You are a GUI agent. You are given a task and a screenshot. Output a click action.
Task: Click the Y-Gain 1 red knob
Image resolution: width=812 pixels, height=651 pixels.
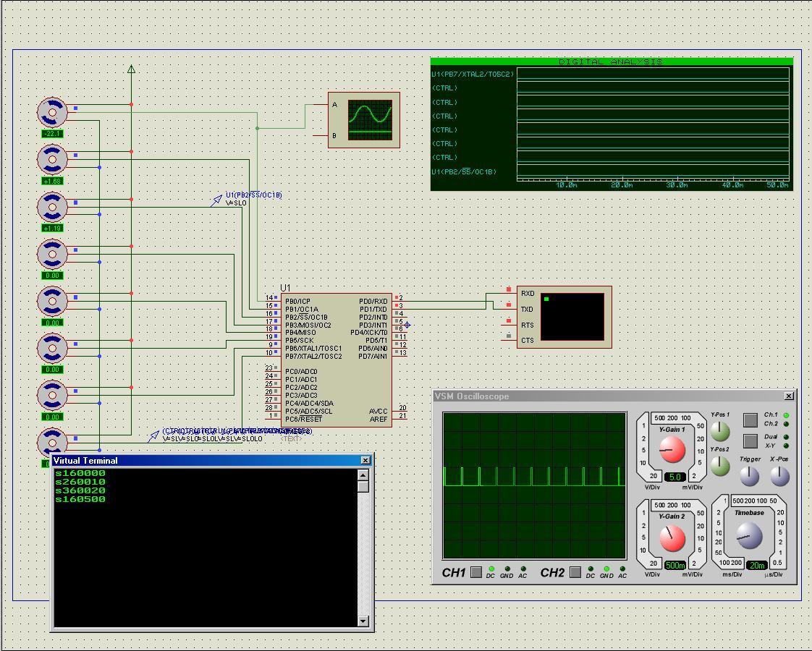coord(672,451)
